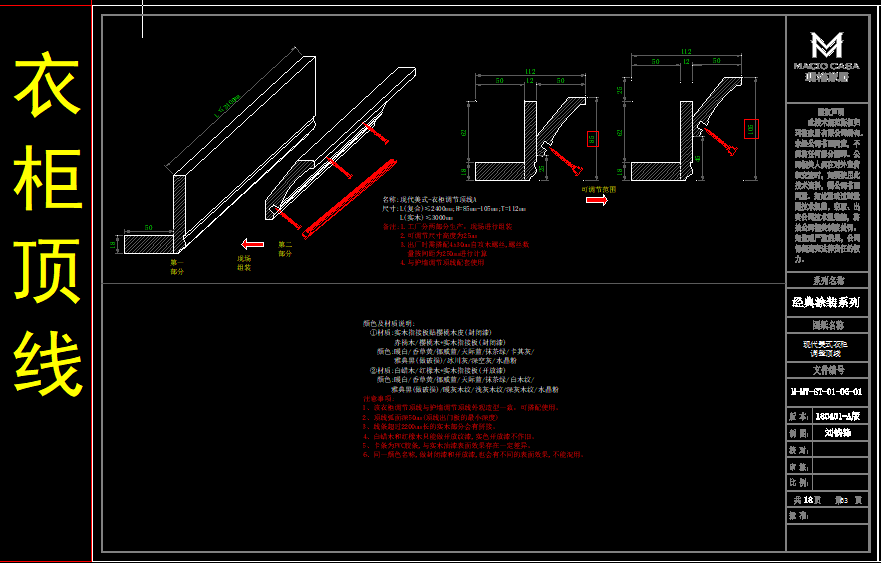Select the long red strip in the isometric view
Image resolution: width=881 pixels, height=563 pixels.
point(346,195)
